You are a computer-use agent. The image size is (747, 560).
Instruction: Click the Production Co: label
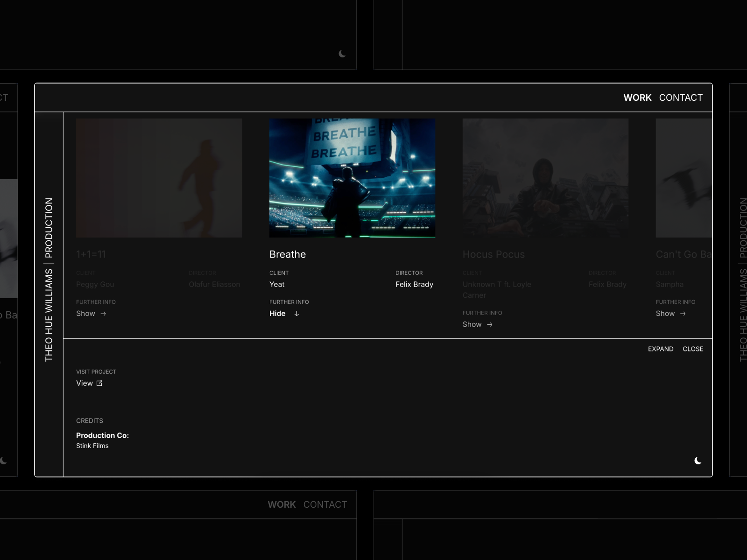[102, 435]
